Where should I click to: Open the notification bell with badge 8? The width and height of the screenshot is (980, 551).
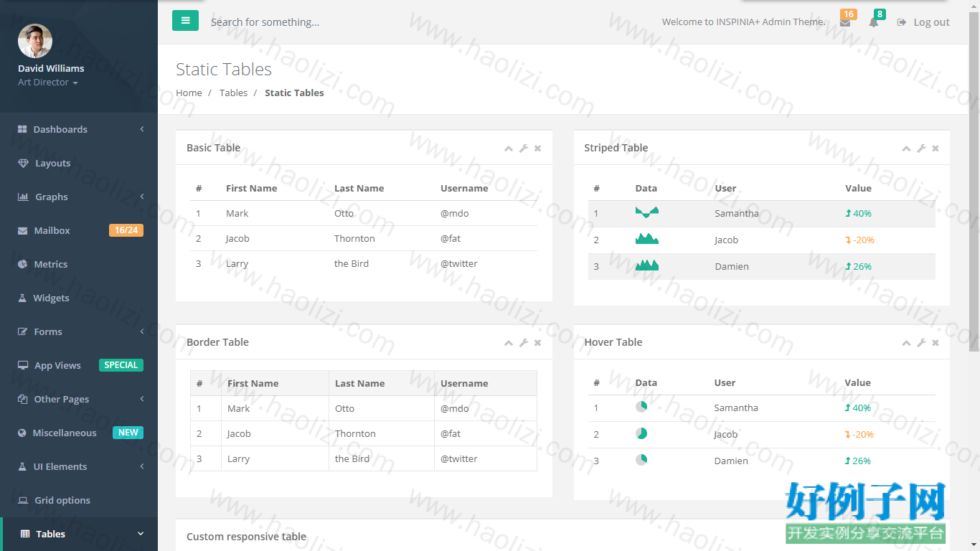click(874, 22)
